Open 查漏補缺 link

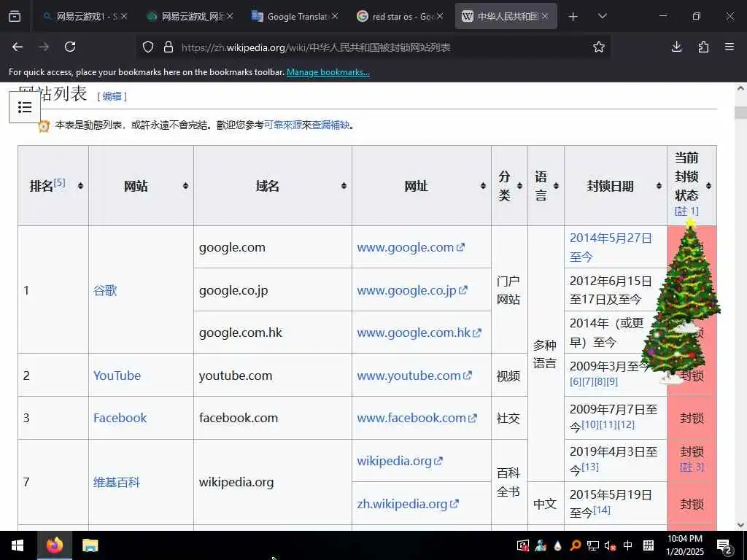pyautogui.click(x=330, y=125)
